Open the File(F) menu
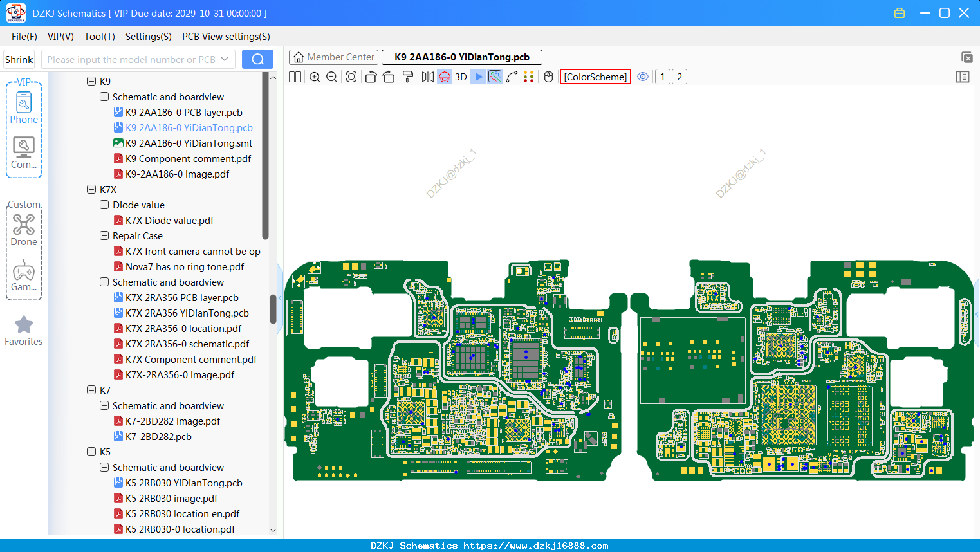The width and height of the screenshot is (980, 552). (x=24, y=37)
